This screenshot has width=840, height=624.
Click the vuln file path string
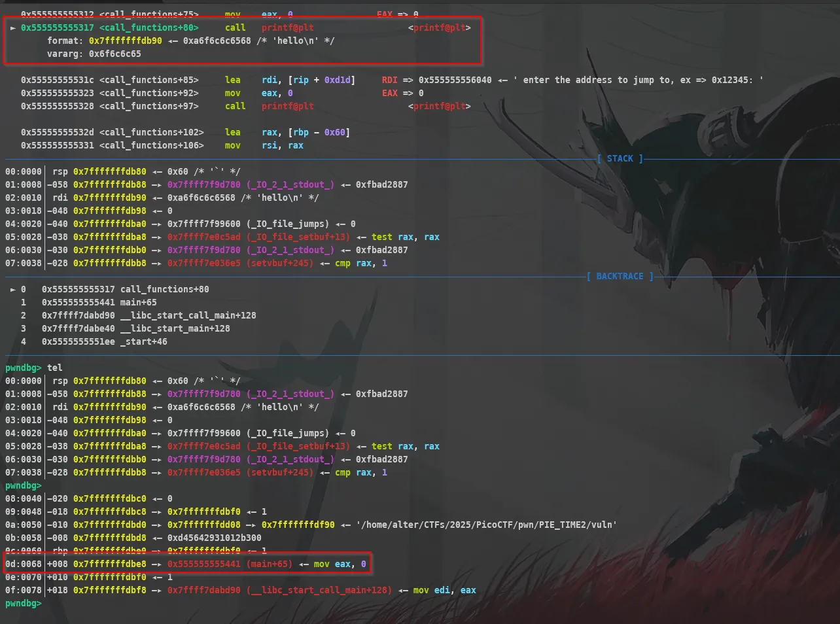(x=487, y=525)
